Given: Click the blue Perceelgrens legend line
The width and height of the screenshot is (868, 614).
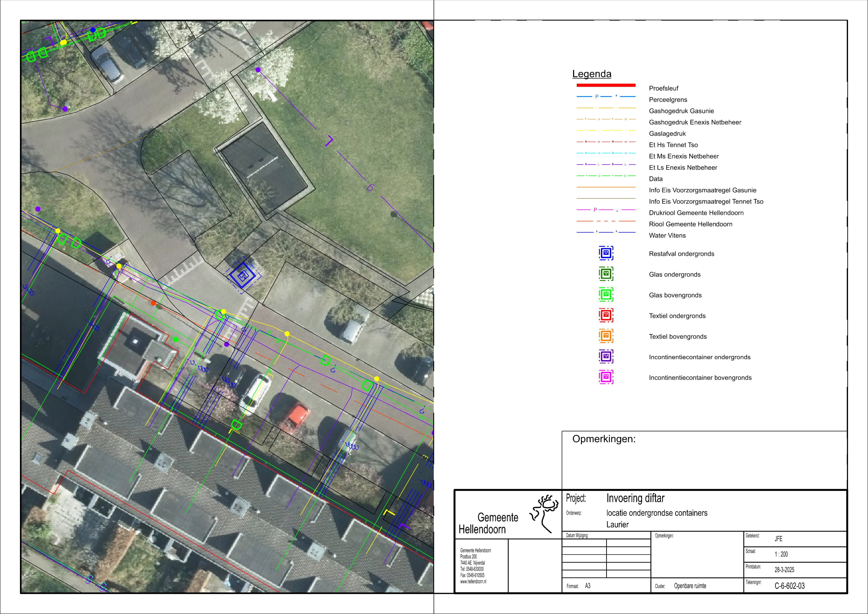Looking at the screenshot, I should pos(606,96).
